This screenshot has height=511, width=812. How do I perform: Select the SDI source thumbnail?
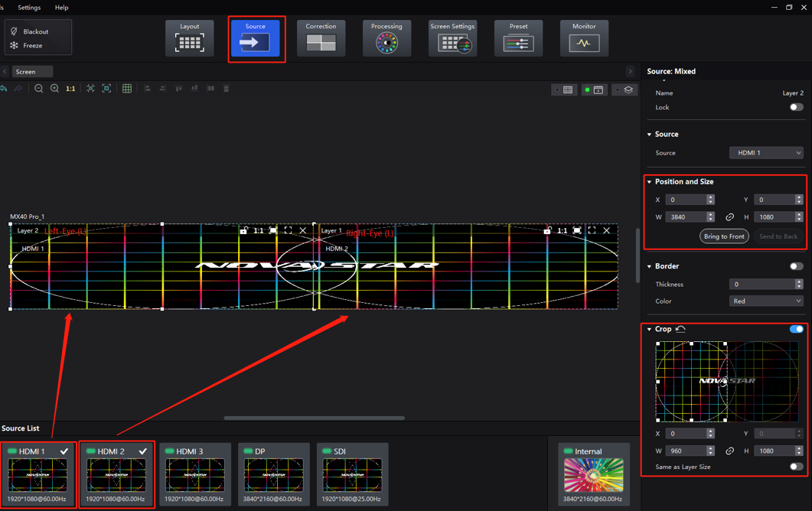352,475
